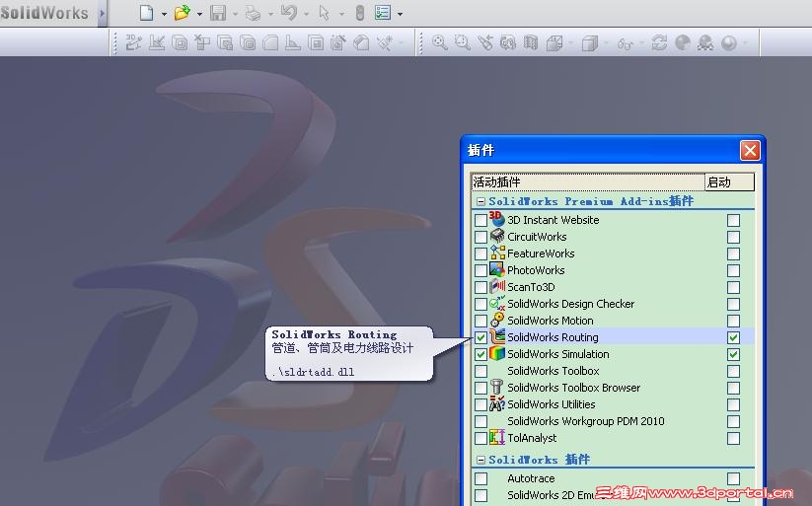812x506 pixels.
Task: Open the dropdown arrow beside Undo
Action: (x=306, y=14)
